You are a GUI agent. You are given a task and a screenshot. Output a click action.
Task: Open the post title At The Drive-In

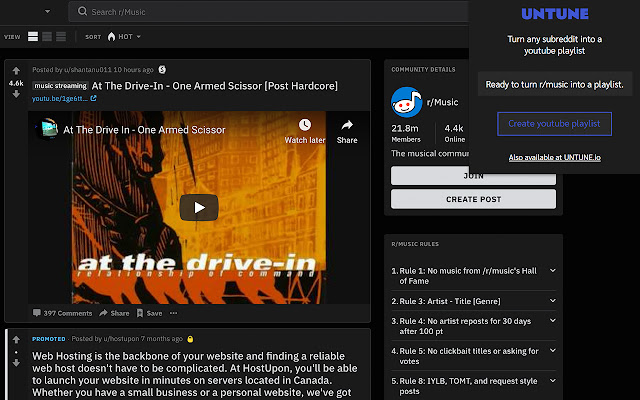pyautogui.click(x=215, y=86)
